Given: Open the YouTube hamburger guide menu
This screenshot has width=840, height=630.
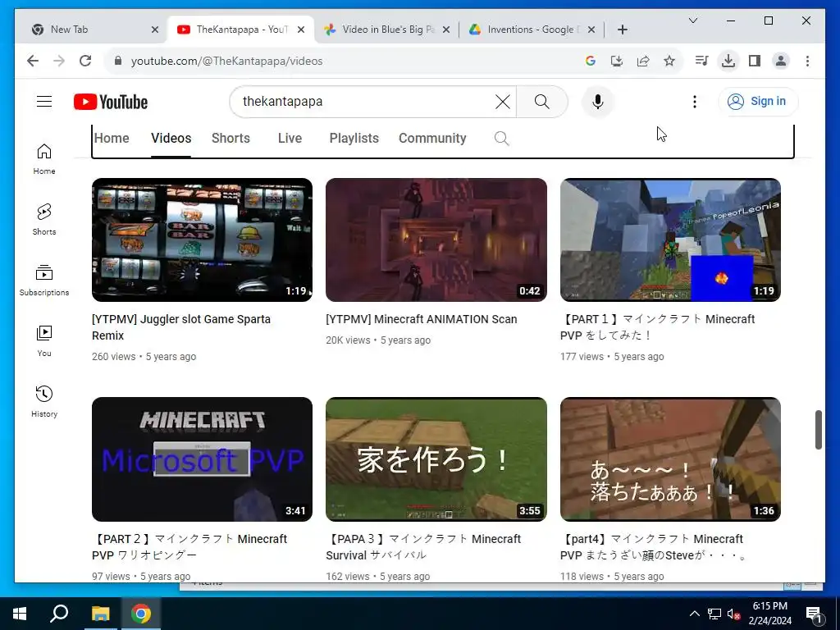Looking at the screenshot, I should (44, 101).
